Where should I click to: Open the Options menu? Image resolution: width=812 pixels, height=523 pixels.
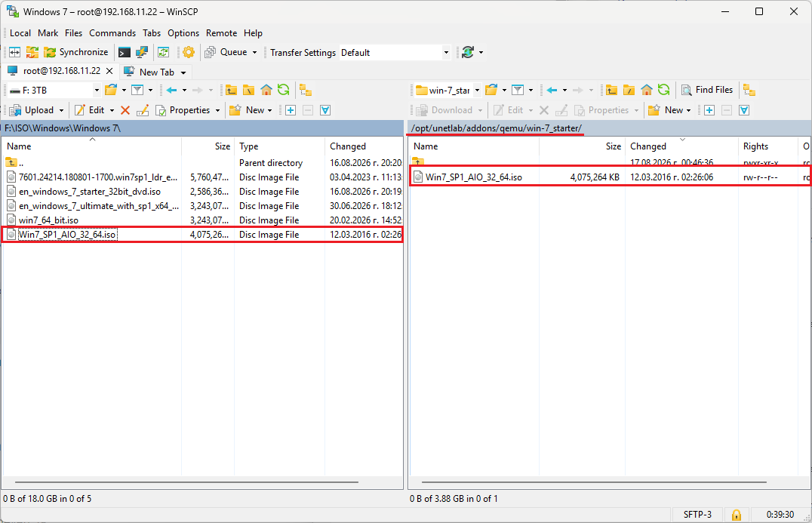183,33
